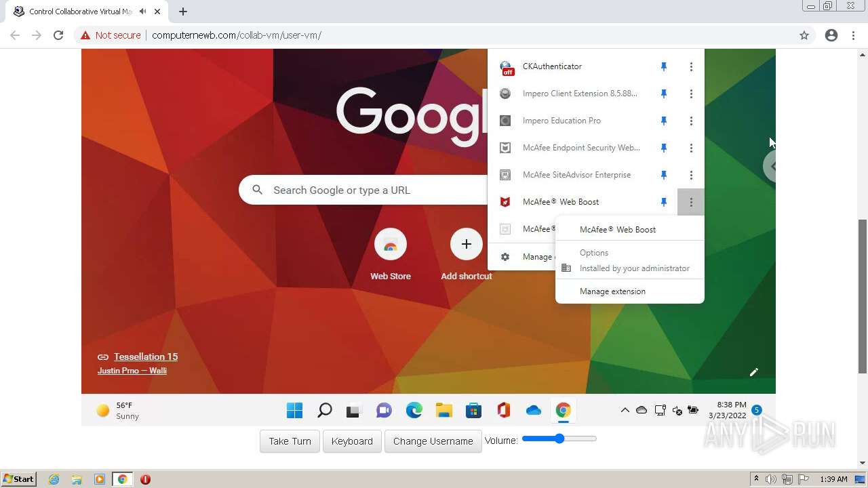The height and width of the screenshot is (488, 868).
Task: Click the Change Username button
Action: point(433,441)
